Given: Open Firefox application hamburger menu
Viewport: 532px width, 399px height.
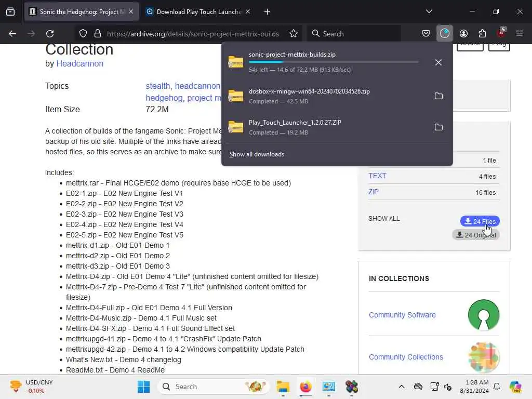Looking at the screenshot, I should click(520, 33).
